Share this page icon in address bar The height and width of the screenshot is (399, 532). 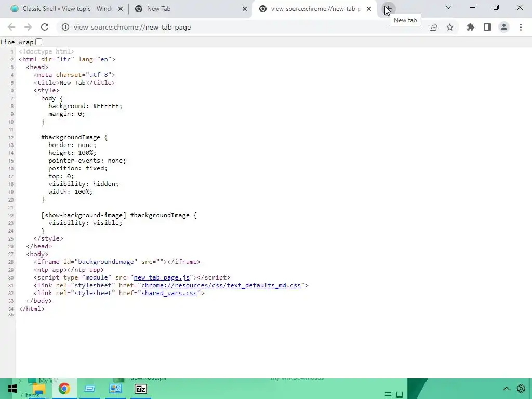click(x=433, y=27)
